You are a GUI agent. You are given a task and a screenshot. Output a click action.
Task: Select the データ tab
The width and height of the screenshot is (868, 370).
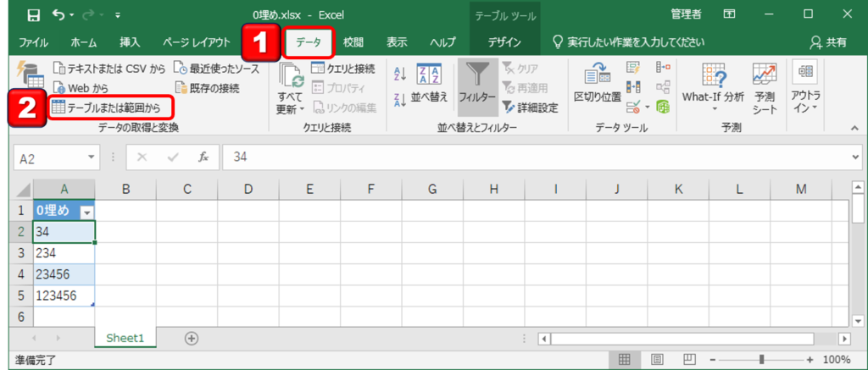[x=309, y=42]
